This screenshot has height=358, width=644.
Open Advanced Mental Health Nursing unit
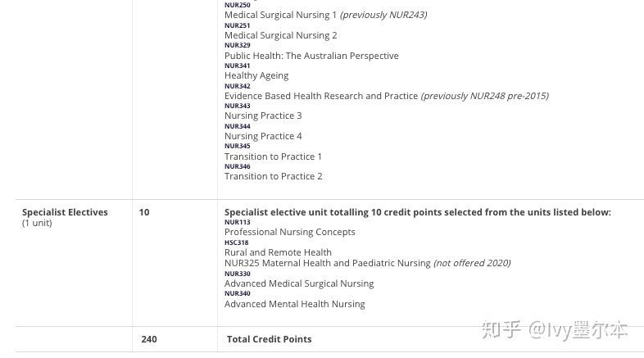tap(294, 304)
